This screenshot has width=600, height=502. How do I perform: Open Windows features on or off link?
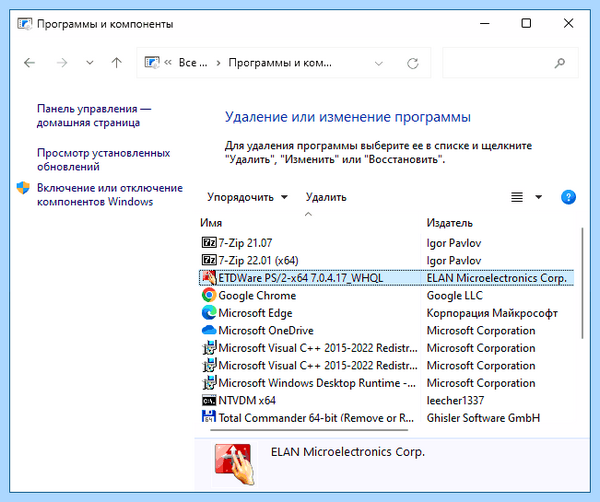tap(109, 194)
